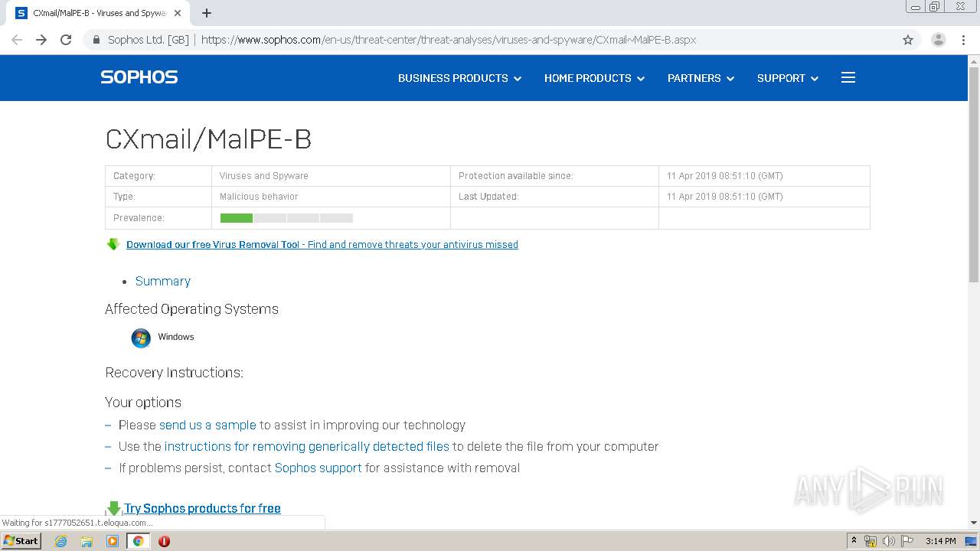Click the Windows operating system logo icon
This screenshot has height=551, width=980.
pyautogui.click(x=141, y=337)
